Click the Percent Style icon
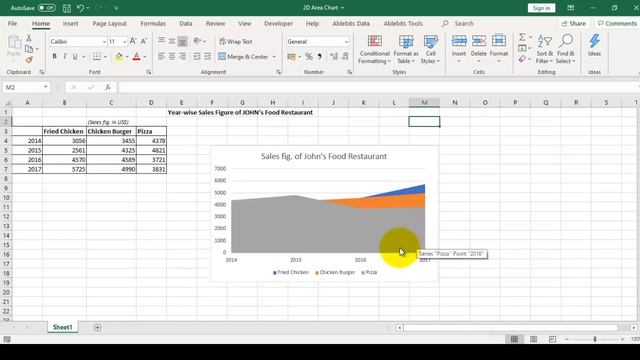Viewport: 640px width, 360px height. tap(309, 56)
